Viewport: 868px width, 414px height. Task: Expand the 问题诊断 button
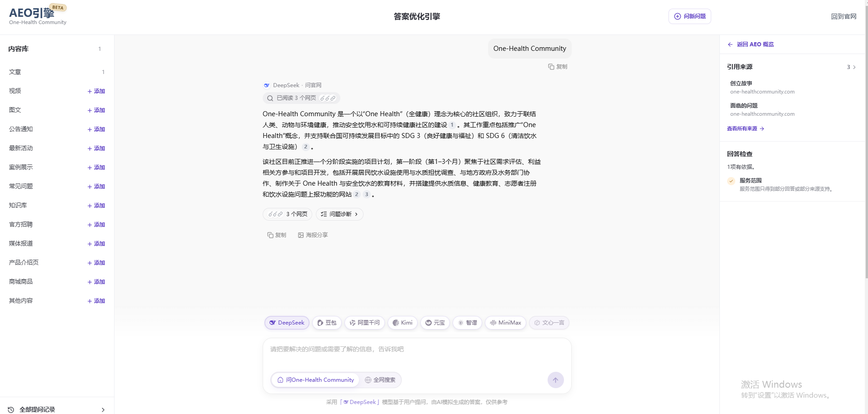pyautogui.click(x=339, y=214)
